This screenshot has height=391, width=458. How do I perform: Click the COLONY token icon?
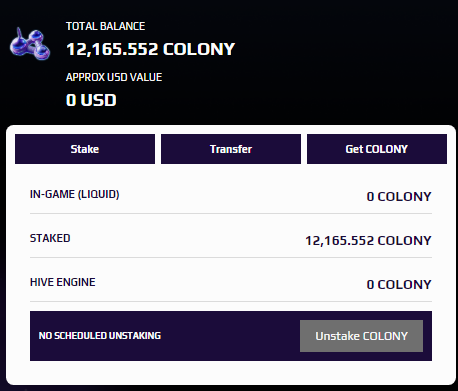[30, 44]
